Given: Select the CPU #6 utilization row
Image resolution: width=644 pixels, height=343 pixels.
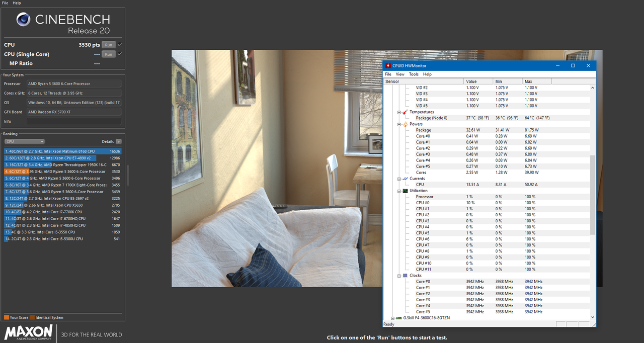Looking at the screenshot, I should (x=487, y=239).
